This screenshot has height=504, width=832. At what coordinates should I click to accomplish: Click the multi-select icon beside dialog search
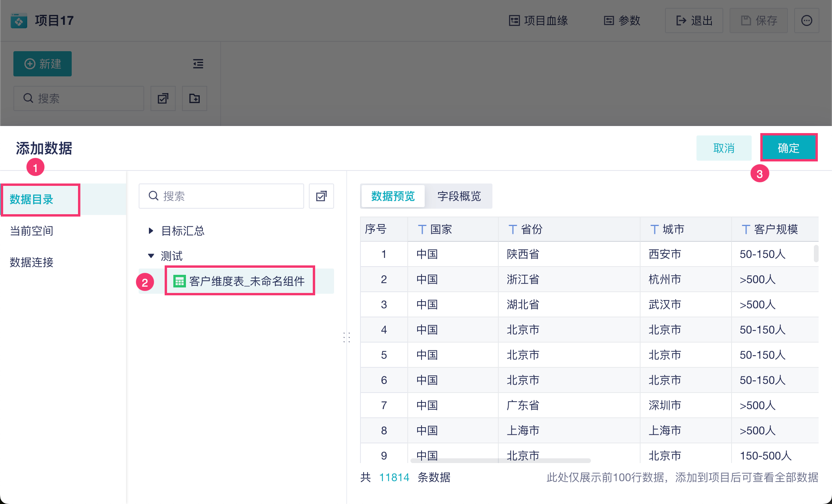click(x=321, y=196)
